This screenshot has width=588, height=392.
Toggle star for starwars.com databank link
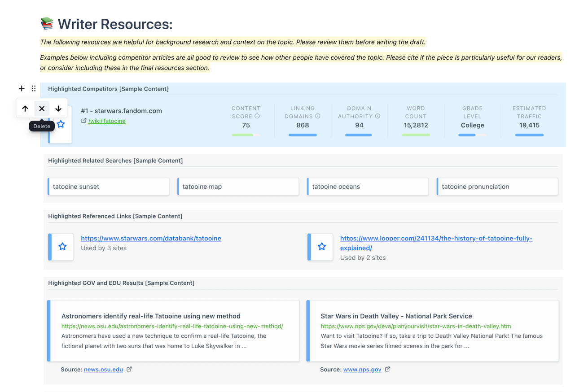(x=62, y=246)
